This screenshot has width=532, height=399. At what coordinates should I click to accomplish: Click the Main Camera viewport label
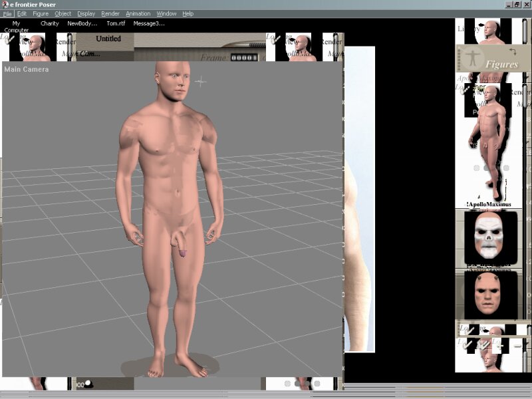point(27,69)
